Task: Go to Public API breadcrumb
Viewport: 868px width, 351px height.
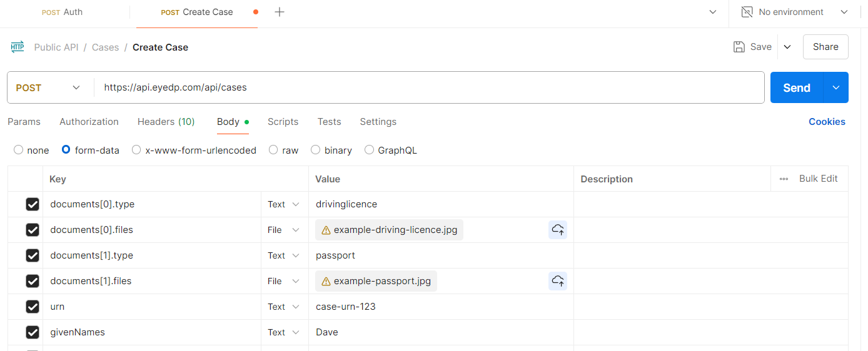Action: click(56, 47)
